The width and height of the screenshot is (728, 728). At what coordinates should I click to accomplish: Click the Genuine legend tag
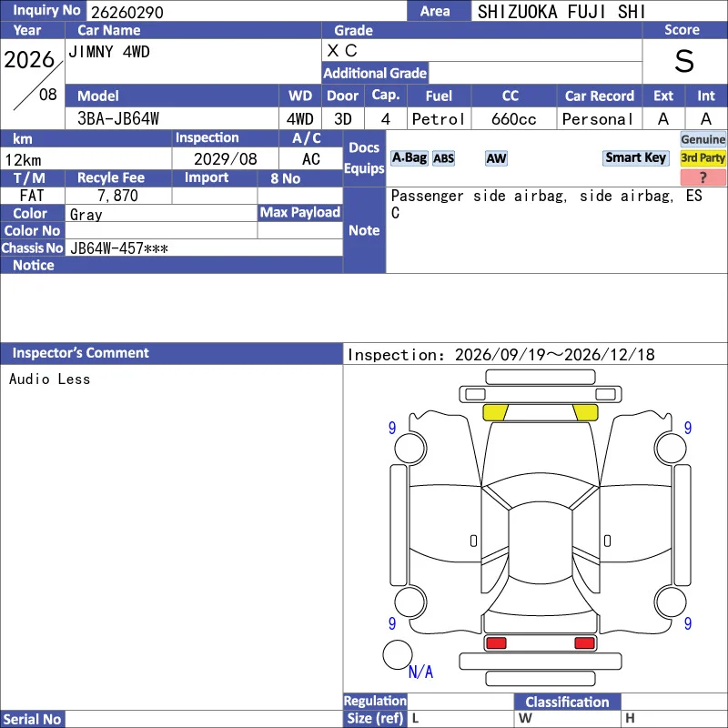tap(703, 139)
